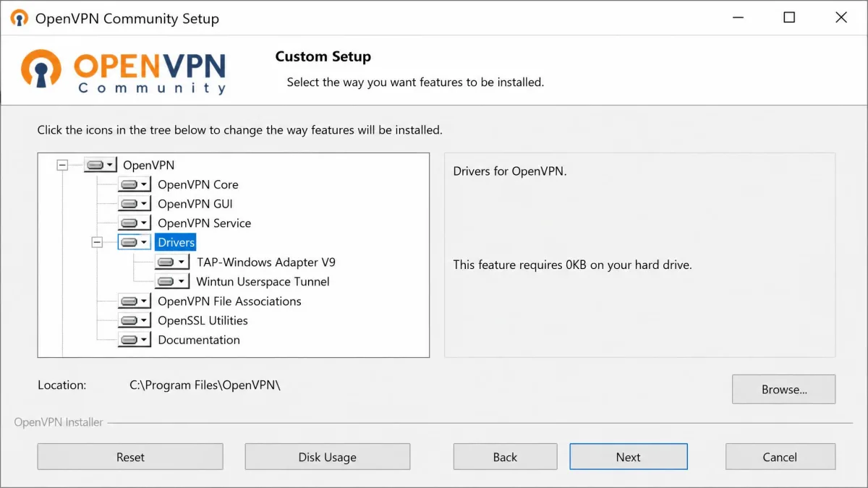Collapse the Drivers tree node
This screenshot has height=488, width=868.
[x=97, y=242]
